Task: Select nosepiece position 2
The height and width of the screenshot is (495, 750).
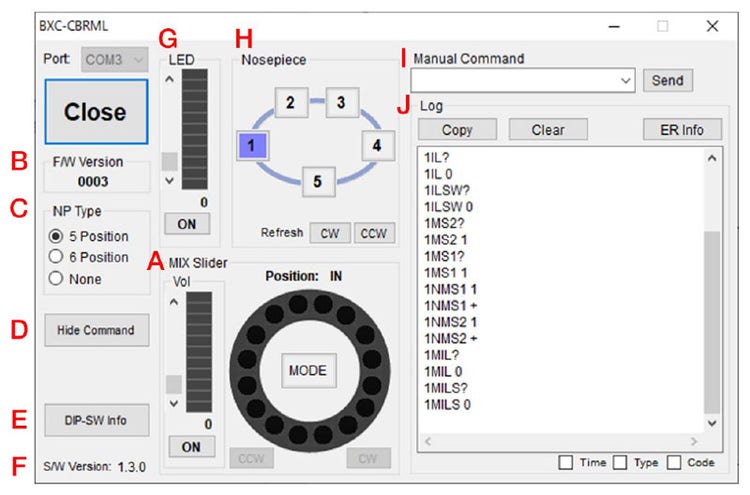Action: point(289,103)
